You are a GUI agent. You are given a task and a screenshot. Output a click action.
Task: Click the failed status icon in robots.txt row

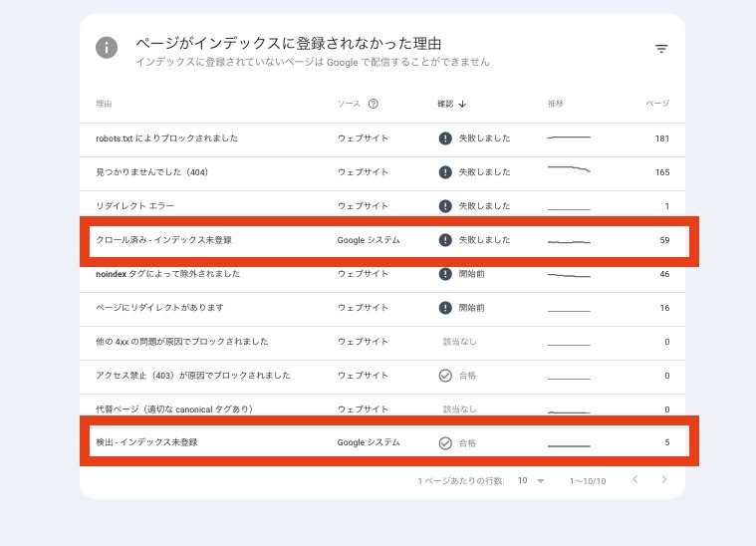coord(445,138)
